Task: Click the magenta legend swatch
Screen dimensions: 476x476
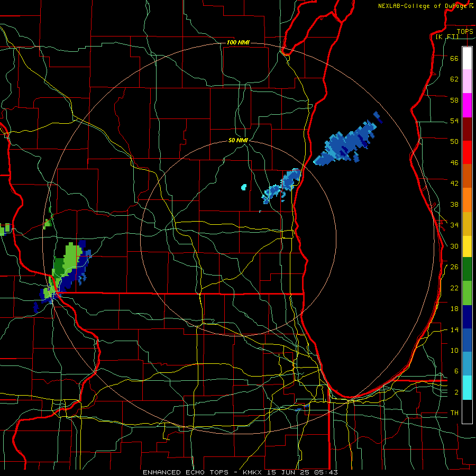Action: pos(467,105)
